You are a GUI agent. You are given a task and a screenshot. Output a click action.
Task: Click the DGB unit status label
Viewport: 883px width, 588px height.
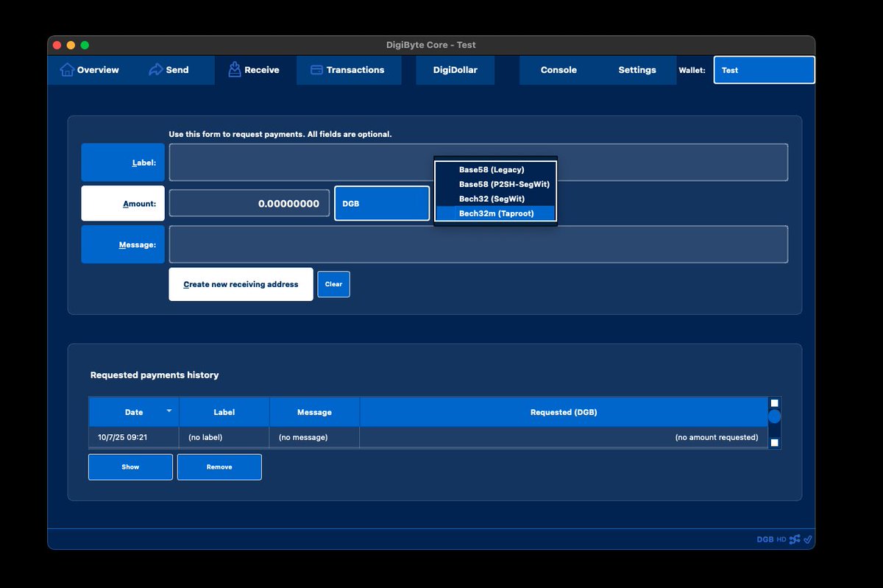(x=765, y=539)
